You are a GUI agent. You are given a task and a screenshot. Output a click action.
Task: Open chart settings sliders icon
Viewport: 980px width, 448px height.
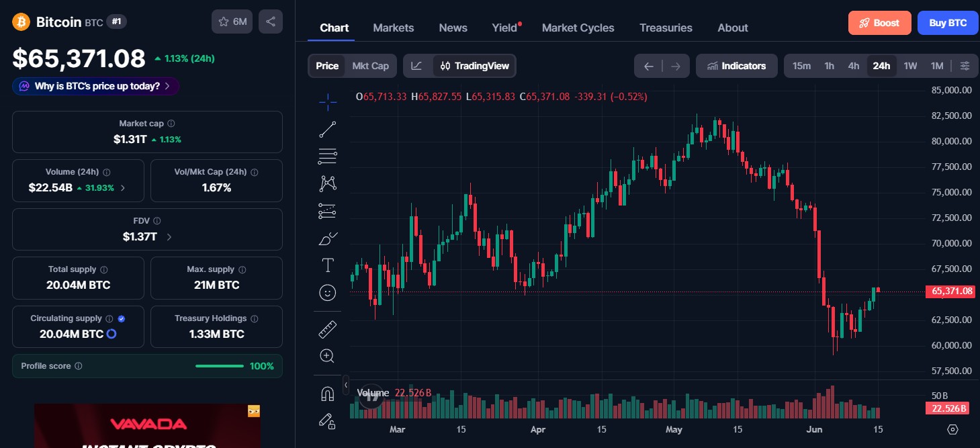click(x=965, y=66)
